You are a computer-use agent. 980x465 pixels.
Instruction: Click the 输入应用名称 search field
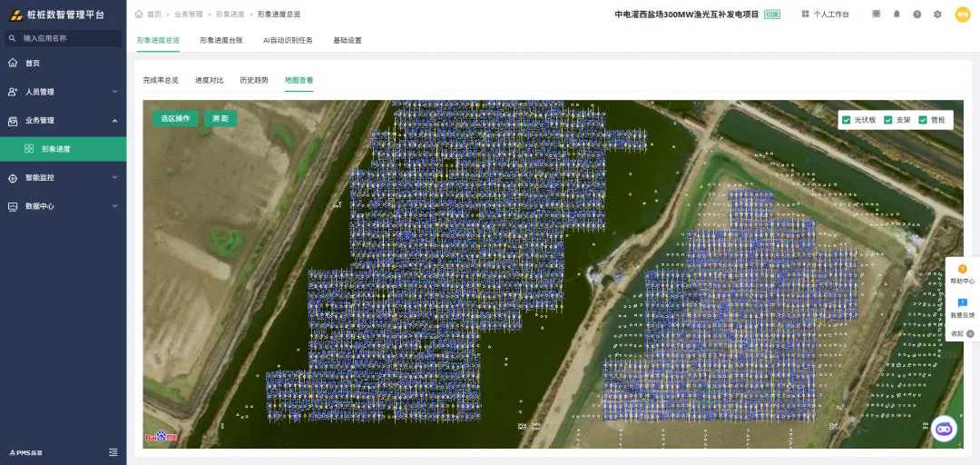pyautogui.click(x=64, y=38)
